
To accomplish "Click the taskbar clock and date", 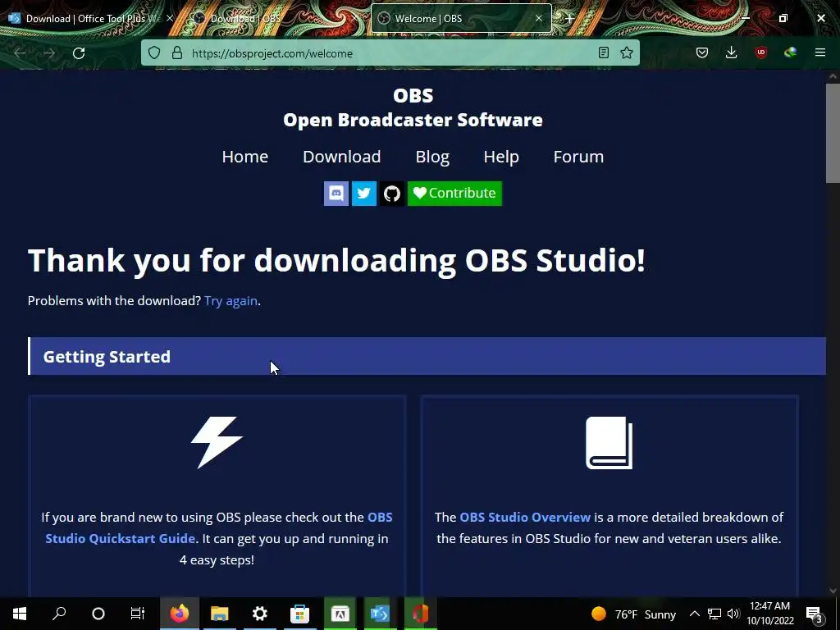I will pyautogui.click(x=769, y=614).
